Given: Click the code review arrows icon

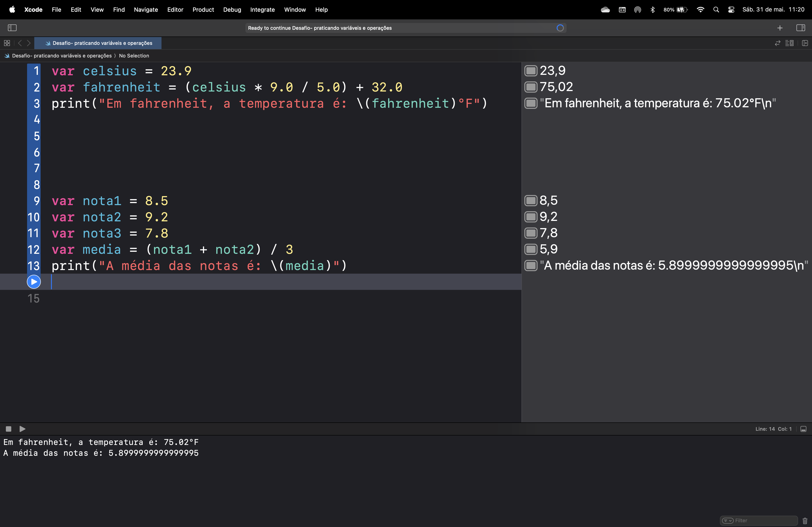Looking at the screenshot, I should point(777,43).
